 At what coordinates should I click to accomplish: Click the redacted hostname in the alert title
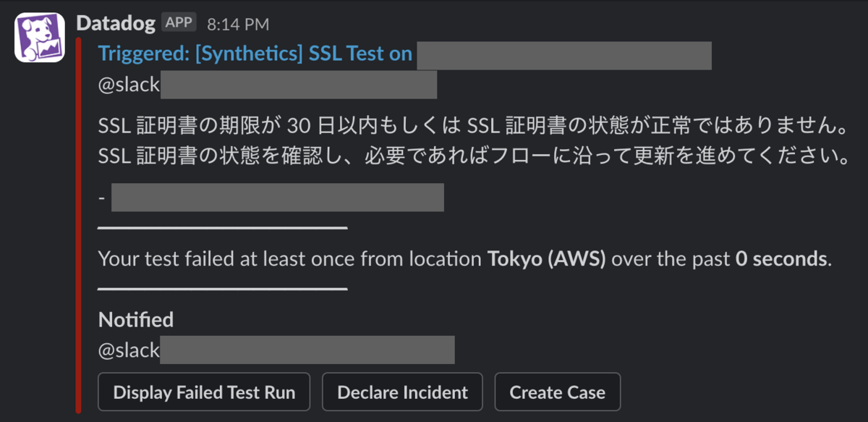(x=564, y=56)
